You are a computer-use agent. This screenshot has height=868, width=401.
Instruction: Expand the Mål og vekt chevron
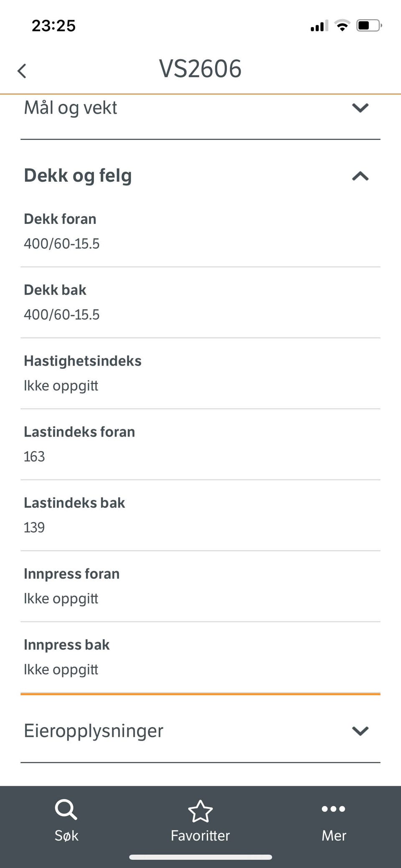360,108
